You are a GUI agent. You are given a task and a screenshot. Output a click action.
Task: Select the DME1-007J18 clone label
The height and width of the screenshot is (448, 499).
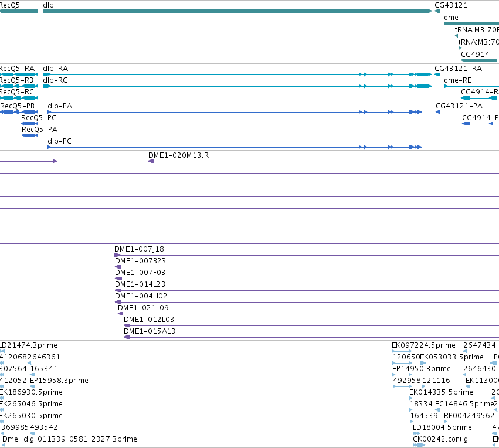click(139, 249)
